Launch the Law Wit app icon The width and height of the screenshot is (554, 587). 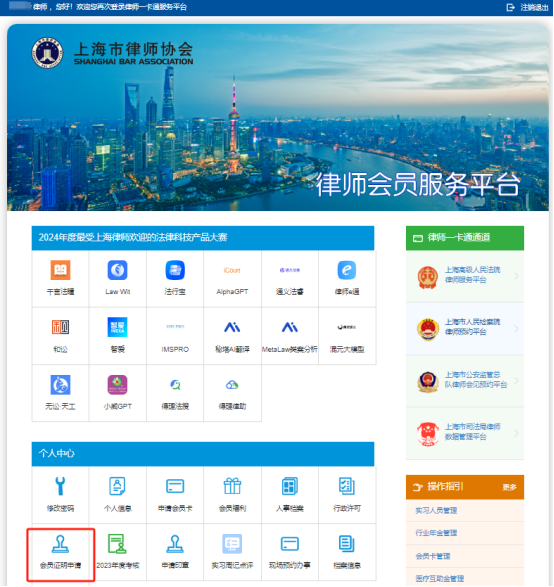point(118,270)
